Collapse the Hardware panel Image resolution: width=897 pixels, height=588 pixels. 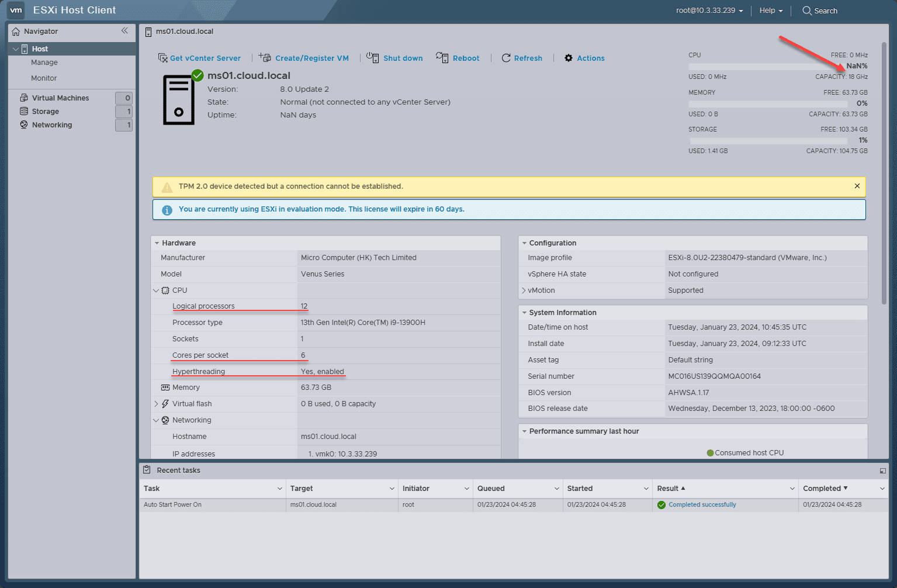157,243
